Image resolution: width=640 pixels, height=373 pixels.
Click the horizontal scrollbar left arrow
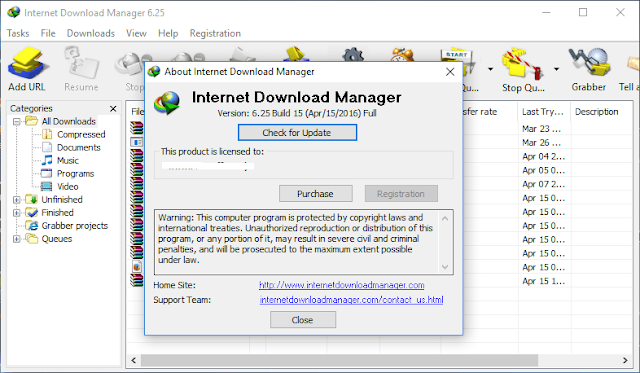(133, 360)
